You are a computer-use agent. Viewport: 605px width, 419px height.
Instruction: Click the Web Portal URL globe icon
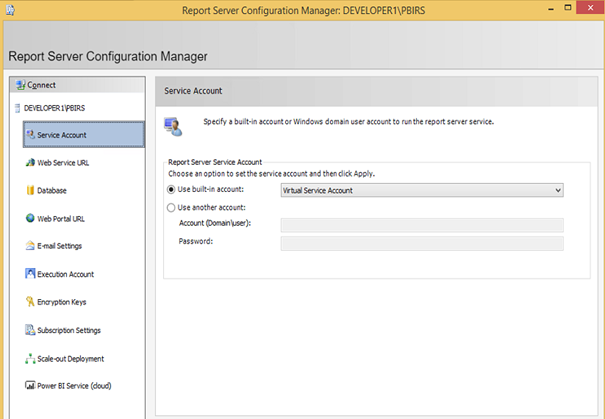[x=30, y=218]
